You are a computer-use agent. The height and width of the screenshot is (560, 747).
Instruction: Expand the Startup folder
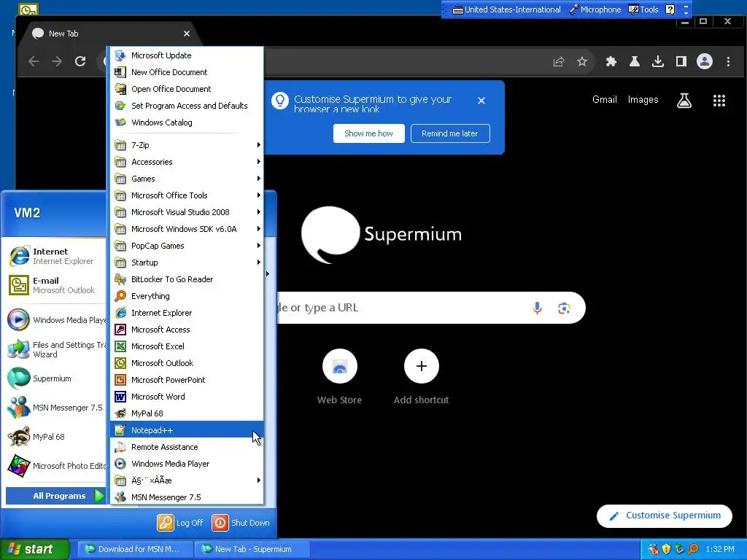[x=187, y=262]
